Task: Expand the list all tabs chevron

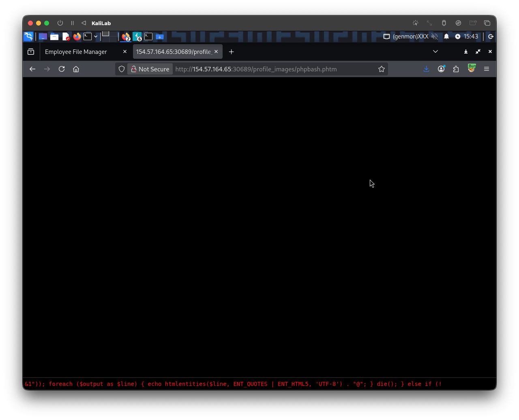Action: pos(435,51)
